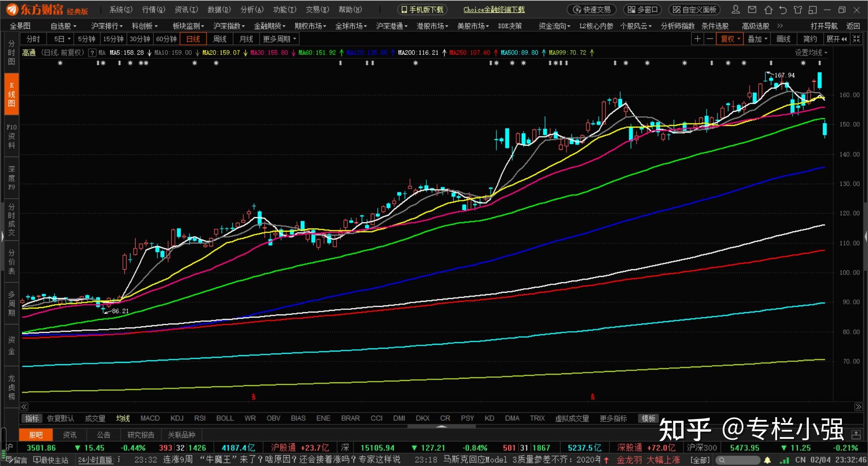Click the 打开导航 button

click(824, 26)
